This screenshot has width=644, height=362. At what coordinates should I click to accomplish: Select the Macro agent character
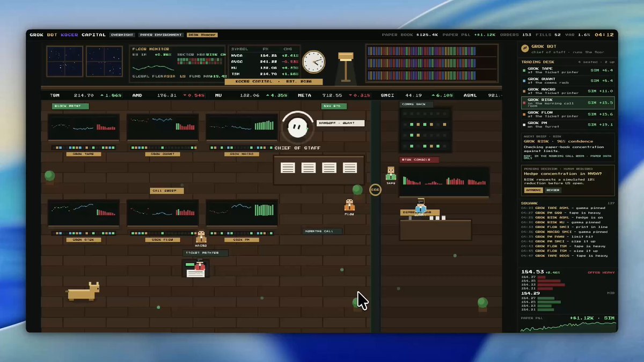[201, 237]
